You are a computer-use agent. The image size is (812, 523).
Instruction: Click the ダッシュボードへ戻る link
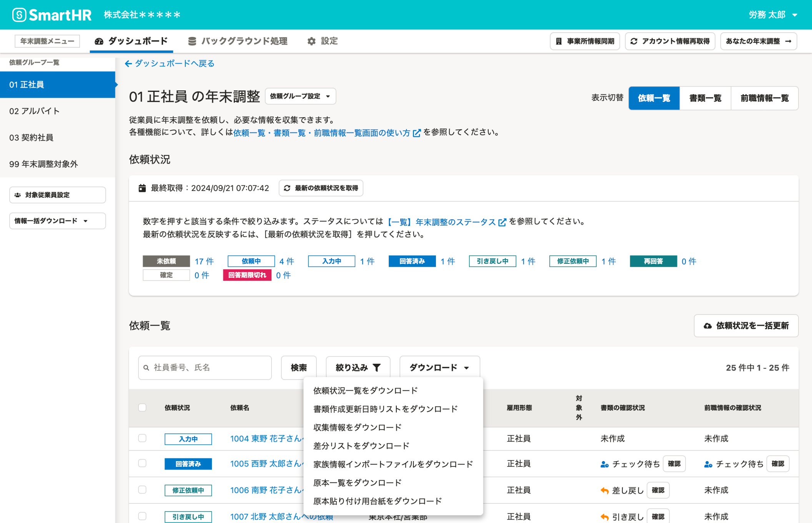pyautogui.click(x=170, y=63)
